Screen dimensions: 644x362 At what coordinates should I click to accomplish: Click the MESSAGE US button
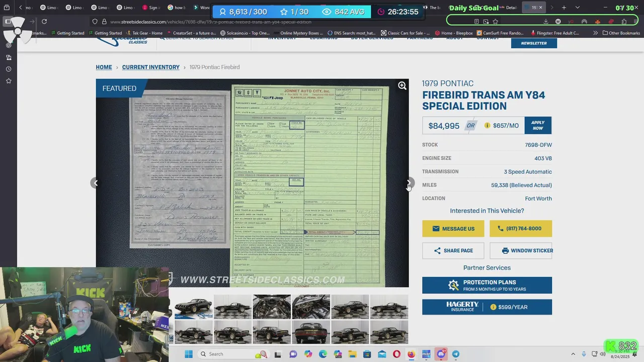(x=453, y=229)
